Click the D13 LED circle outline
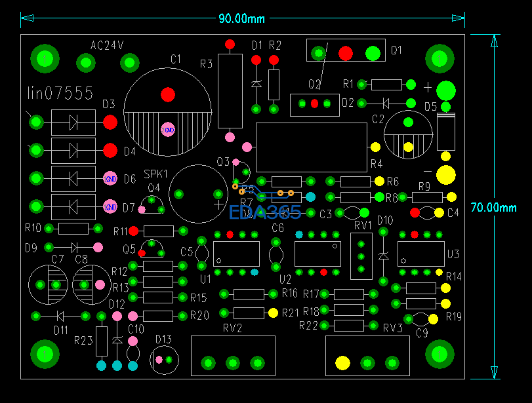The height and width of the screenshot is (403, 532). point(164,360)
